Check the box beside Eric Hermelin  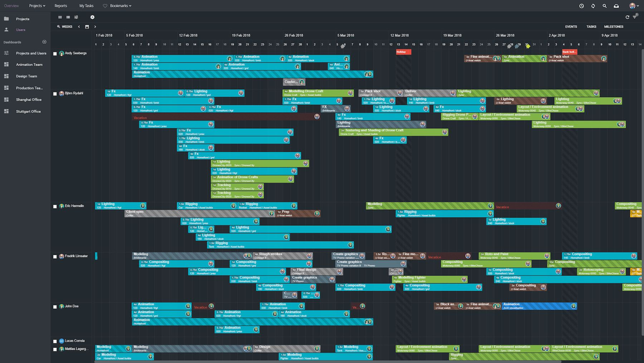pyautogui.click(x=55, y=207)
